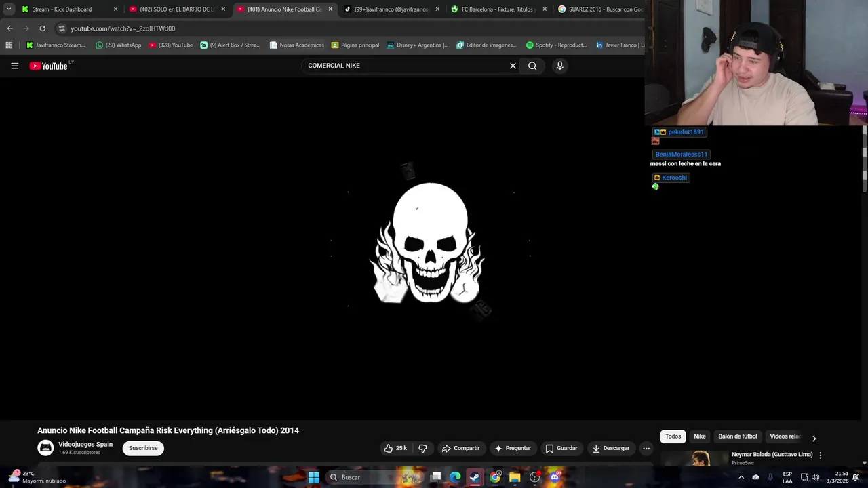
Task: Open the (328) YouTube bookmark
Action: click(x=171, y=45)
